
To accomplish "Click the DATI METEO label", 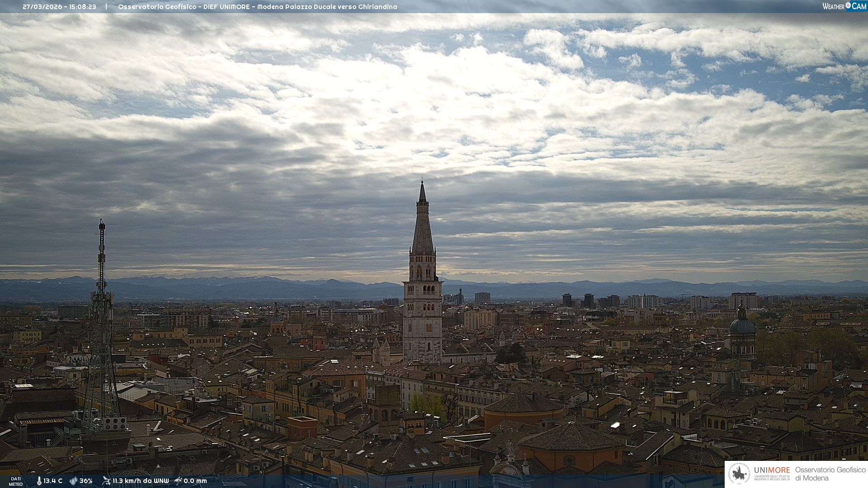I will pos(16,481).
